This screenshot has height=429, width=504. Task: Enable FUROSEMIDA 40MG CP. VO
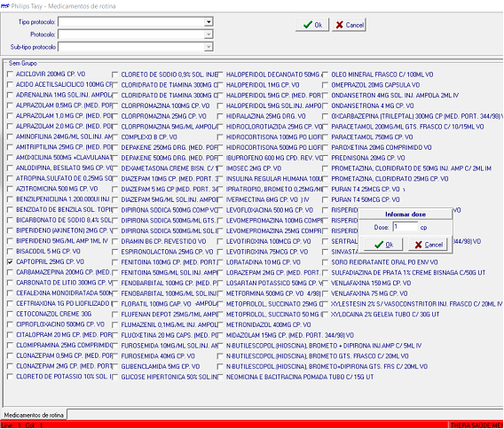pyautogui.click(x=115, y=356)
